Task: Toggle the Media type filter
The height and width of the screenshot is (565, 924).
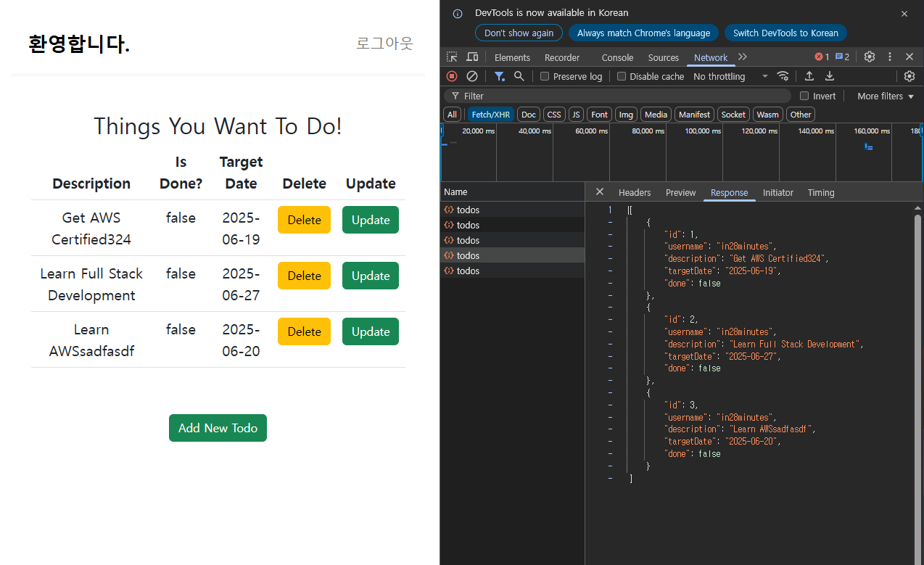Action: [x=656, y=115]
